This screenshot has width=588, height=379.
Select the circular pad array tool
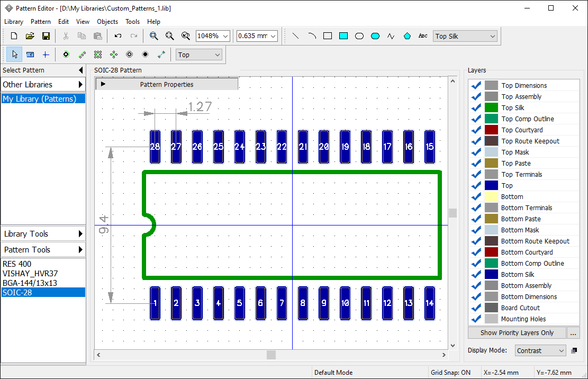tap(114, 55)
